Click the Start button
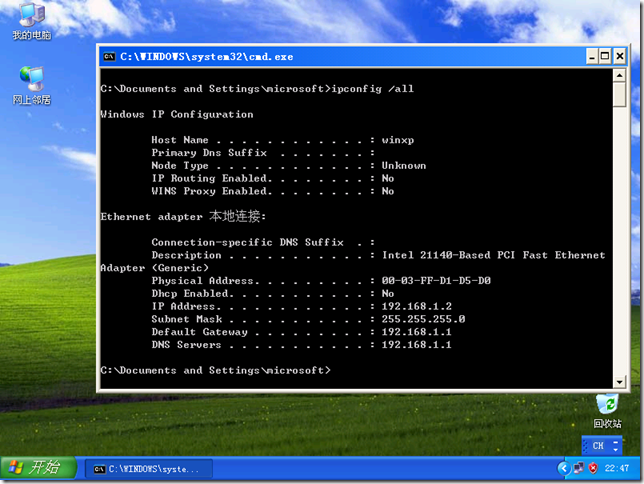The width and height of the screenshot is (644, 484). coord(39,468)
